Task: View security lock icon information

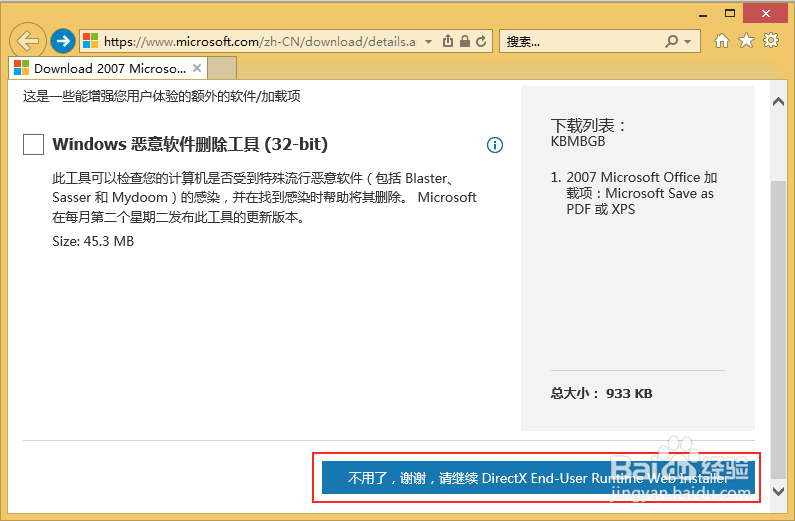Action: coord(464,41)
